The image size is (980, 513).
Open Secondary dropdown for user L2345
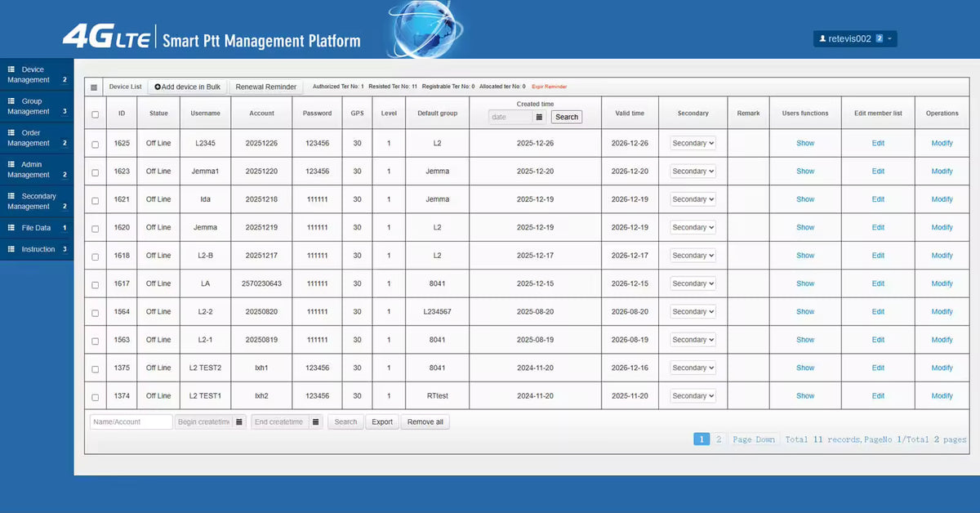click(693, 143)
